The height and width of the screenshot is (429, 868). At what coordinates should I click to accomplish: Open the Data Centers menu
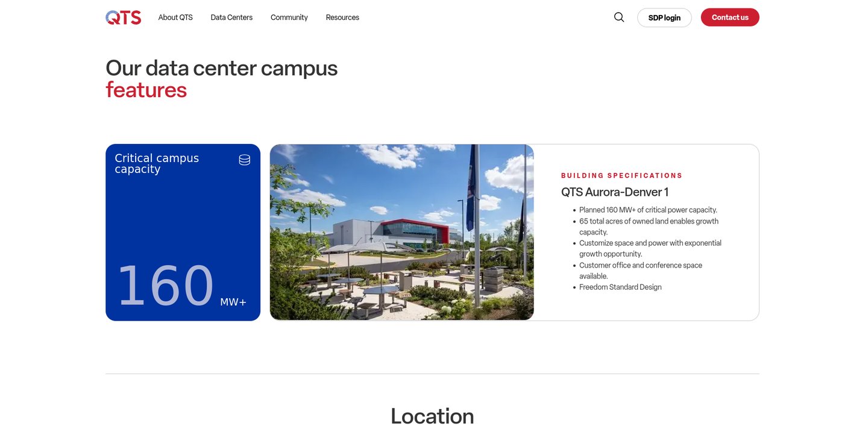click(231, 17)
